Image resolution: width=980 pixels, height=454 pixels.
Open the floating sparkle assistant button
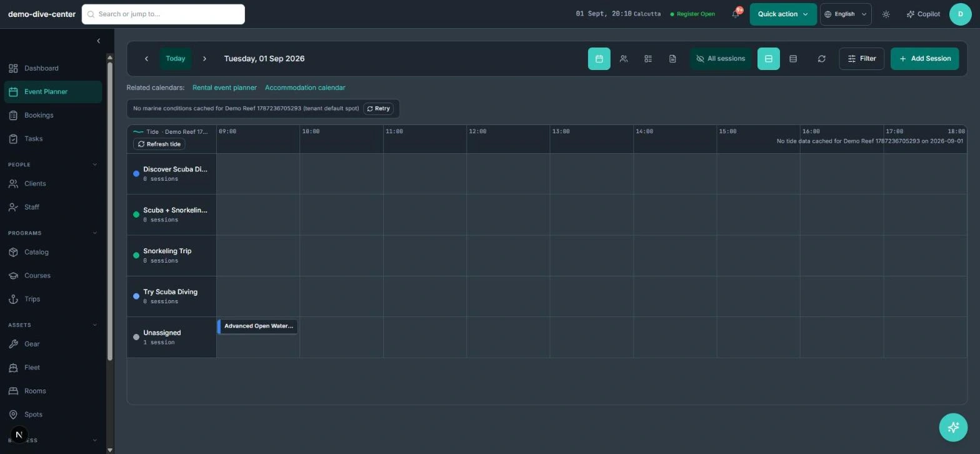pyautogui.click(x=953, y=427)
